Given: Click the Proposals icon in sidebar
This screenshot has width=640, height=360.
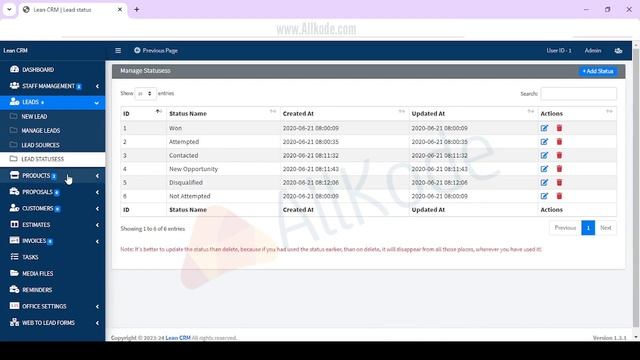Looking at the screenshot, I should (14, 191).
